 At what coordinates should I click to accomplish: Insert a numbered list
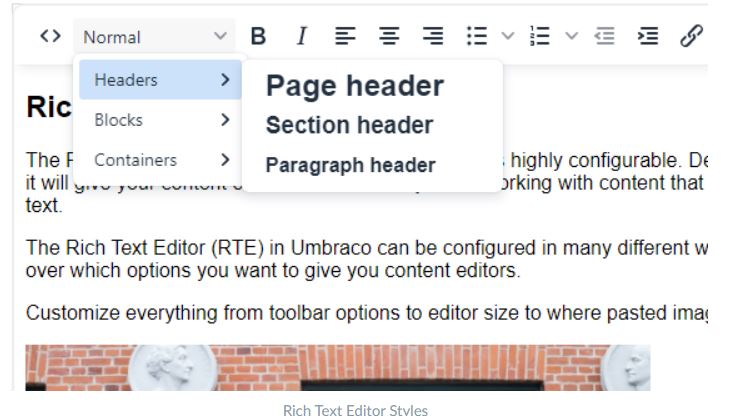540,36
